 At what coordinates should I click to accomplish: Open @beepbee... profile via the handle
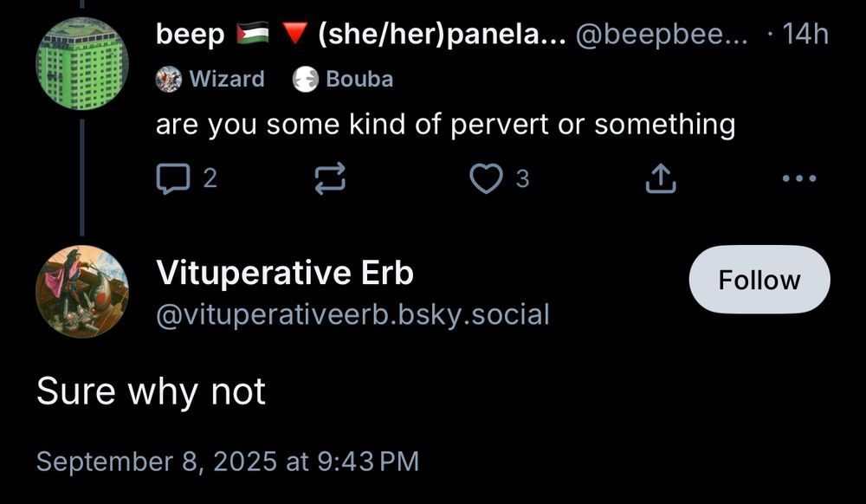point(663,35)
